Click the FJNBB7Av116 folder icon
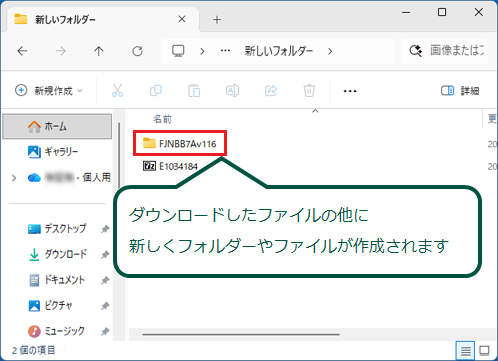The width and height of the screenshot is (498, 361). [149, 143]
